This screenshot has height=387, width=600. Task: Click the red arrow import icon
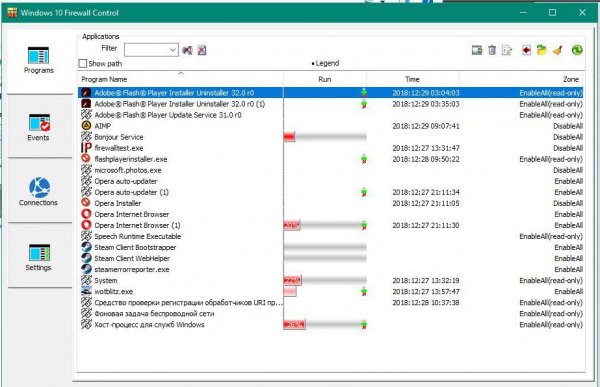tap(527, 50)
